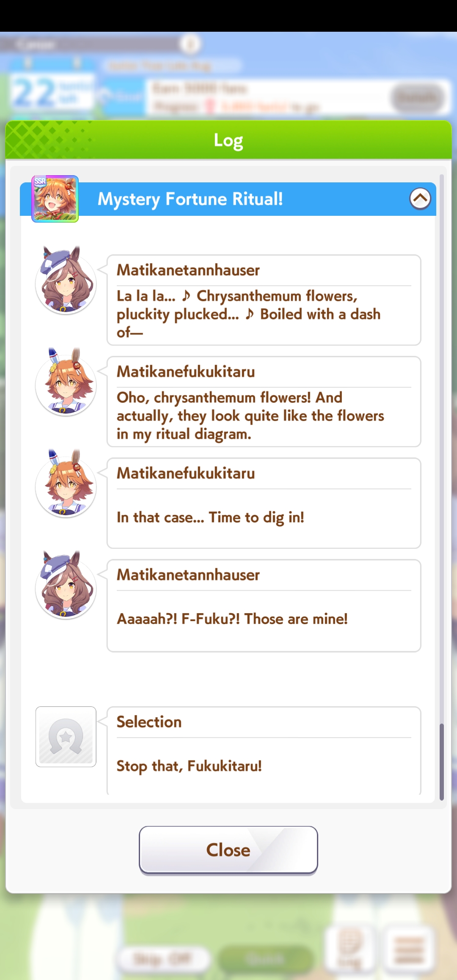Select 'Stop that, Fukukitaru!' selection entry
457x980 pixels.
tap(264, 750)
